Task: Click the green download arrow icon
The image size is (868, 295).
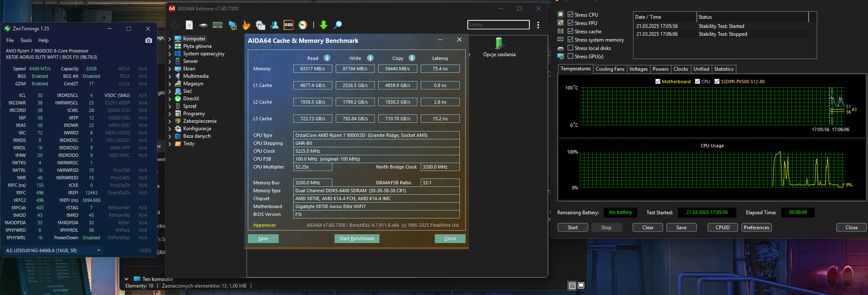Action: pyautogui.click(x=323, y=25)
